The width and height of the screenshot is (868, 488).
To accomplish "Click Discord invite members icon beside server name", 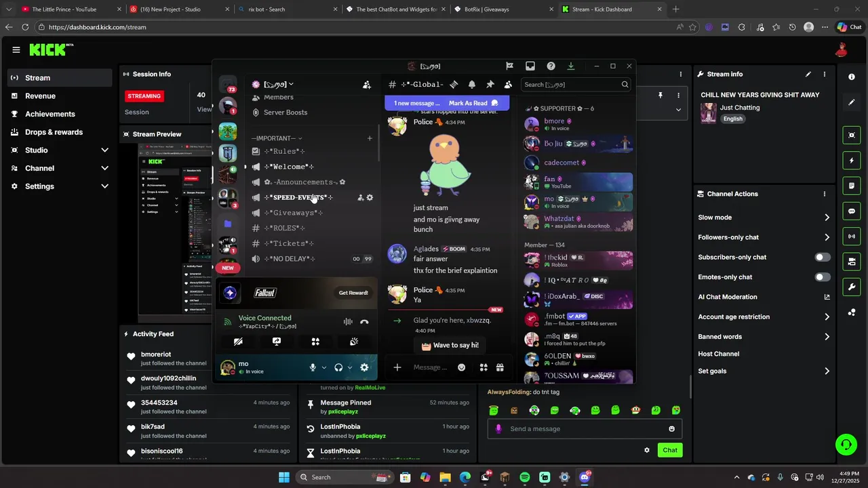I will (367, 85).
